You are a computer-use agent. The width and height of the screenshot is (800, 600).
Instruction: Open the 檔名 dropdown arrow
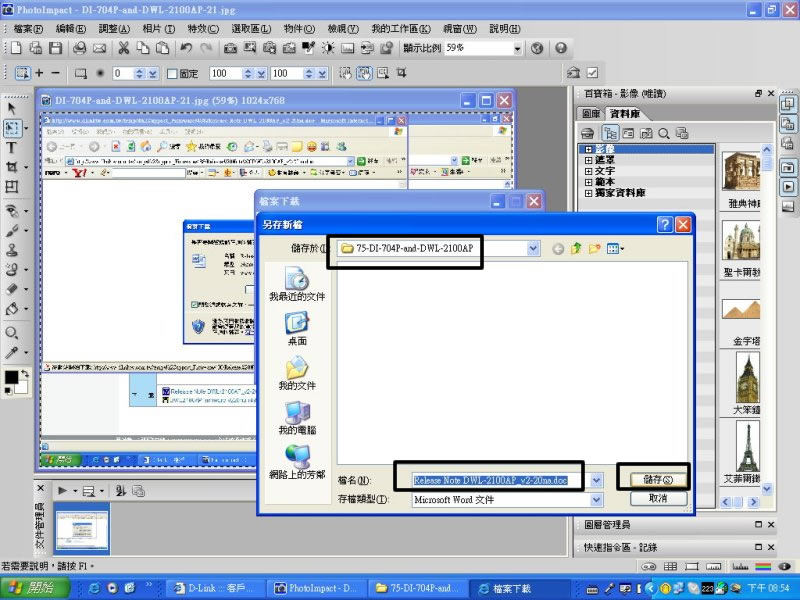tap(596, 480)
